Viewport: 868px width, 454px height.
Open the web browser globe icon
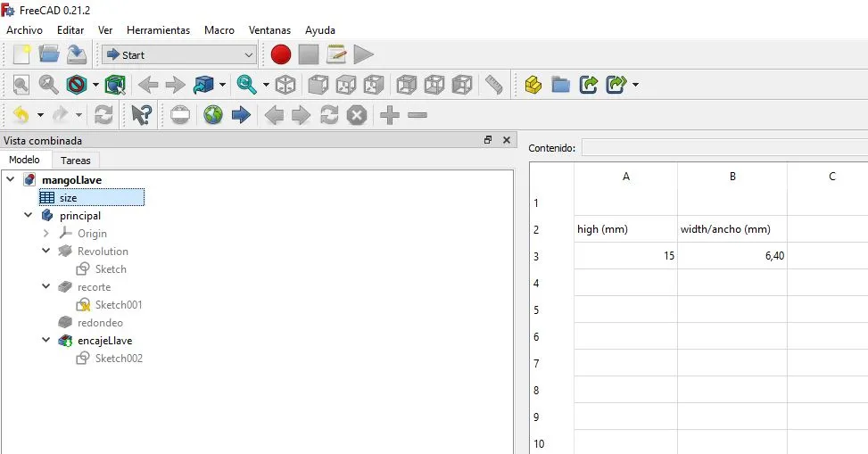(x=213, y=115)
